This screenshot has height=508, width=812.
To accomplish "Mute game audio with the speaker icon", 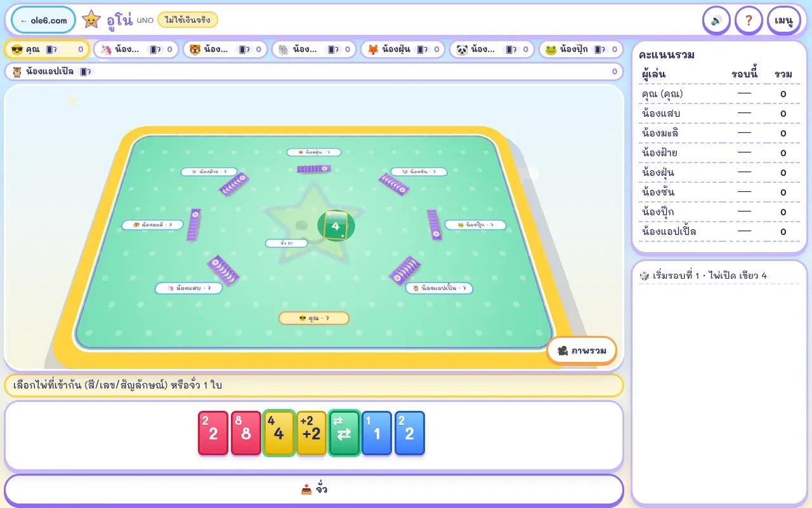I will pos(716,20).
